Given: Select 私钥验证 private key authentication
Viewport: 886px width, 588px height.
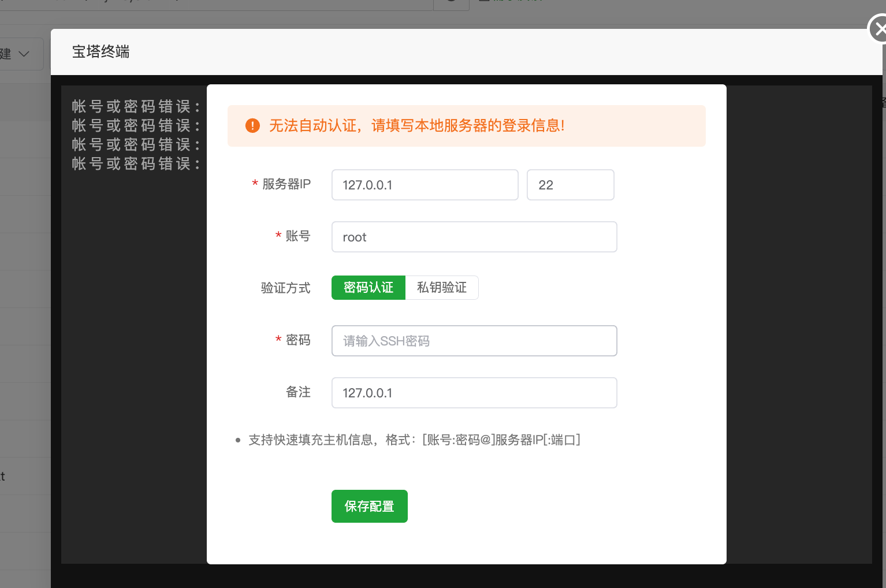Looking at the screenshot, I should [x=442, y=288].
